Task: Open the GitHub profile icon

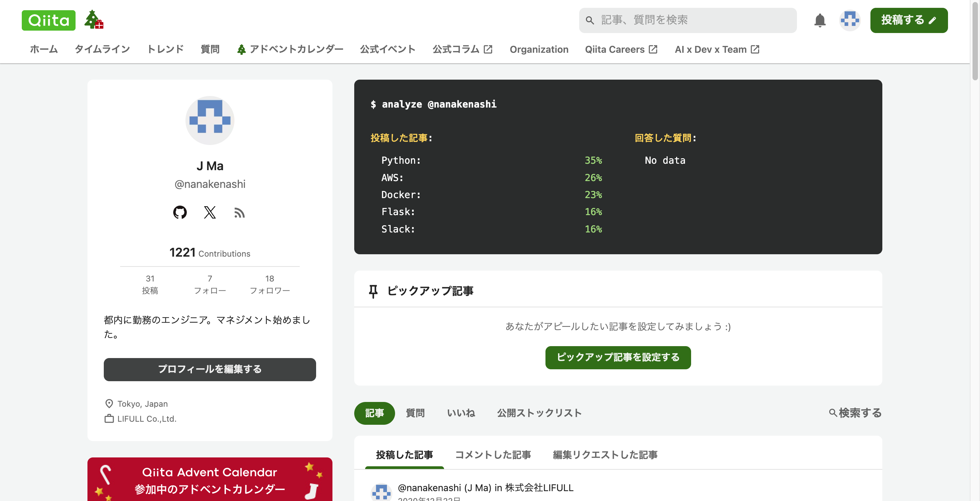Action: pyautogui.click(x=180, y=213)
